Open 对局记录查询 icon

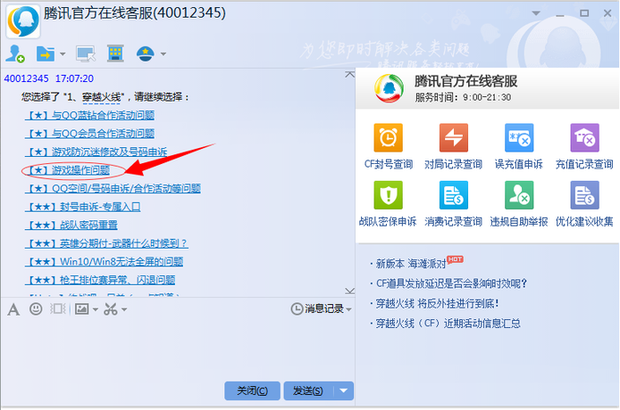pyautogui.click(x=454, y=138)
